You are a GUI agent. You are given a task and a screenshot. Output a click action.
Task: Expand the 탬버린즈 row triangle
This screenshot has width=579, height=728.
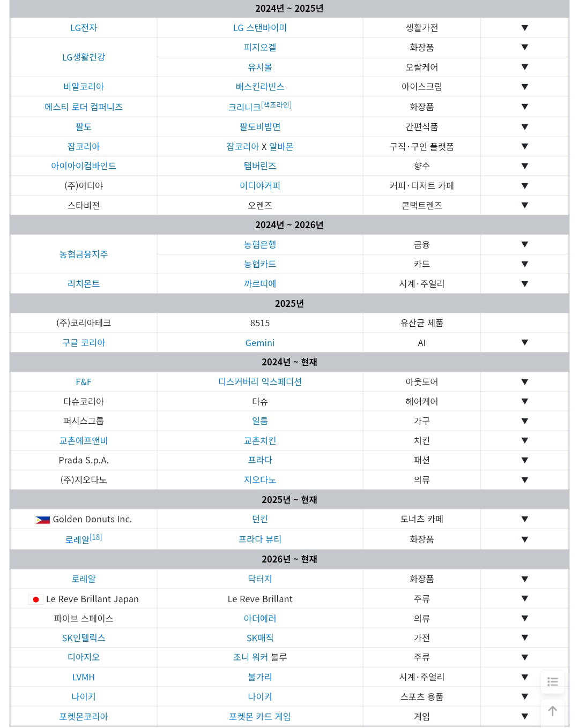pyautogui.click(x=525, y=166)
